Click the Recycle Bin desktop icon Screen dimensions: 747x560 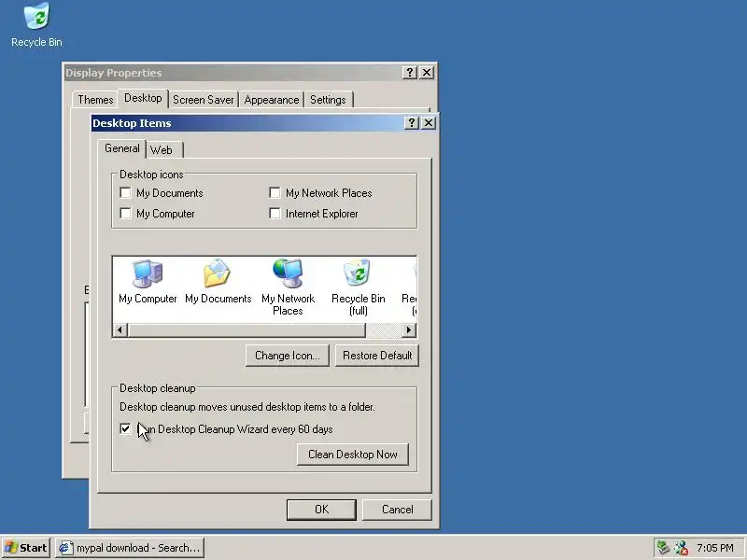pos(36,25)
